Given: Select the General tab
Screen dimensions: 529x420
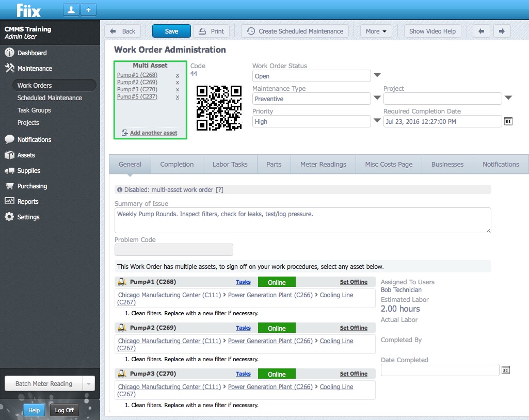Looking at the screenshot, I should [130, 164].
